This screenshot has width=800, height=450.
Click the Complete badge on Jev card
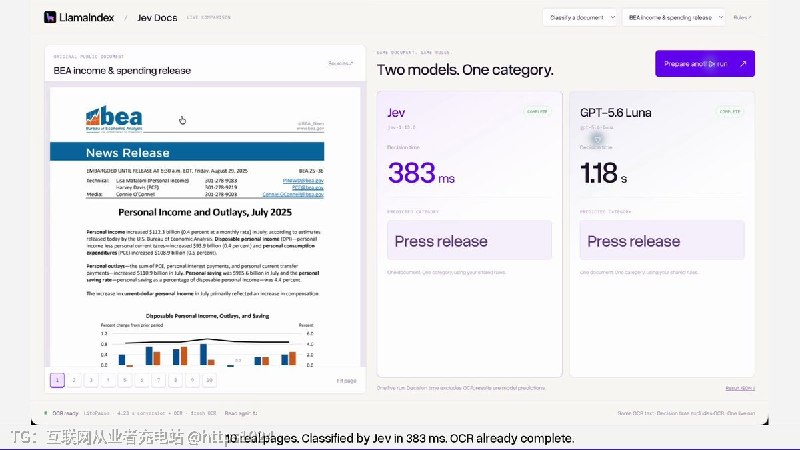click(537, 111)
